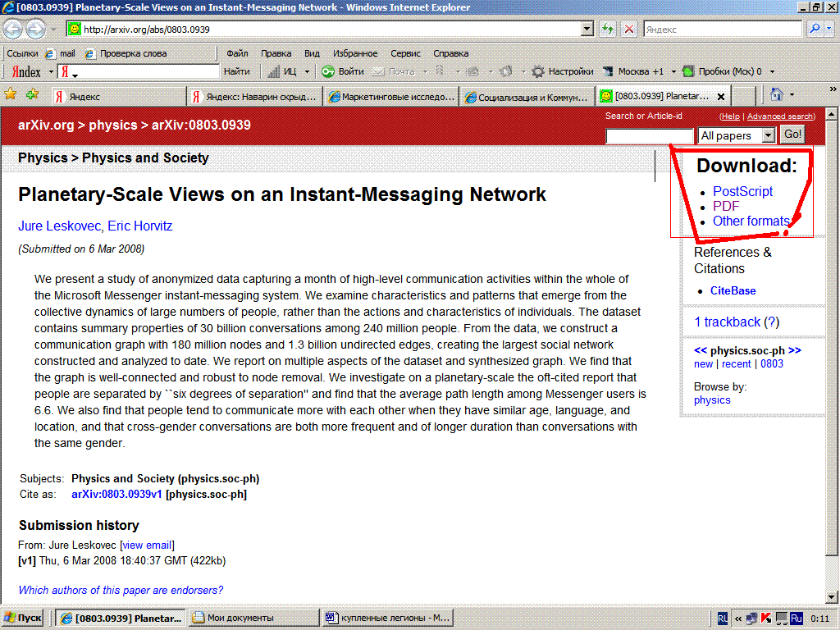Click the Refresh page icon
Image resolution: width=840 pixels, height=630 pixels.
[608, 29]
